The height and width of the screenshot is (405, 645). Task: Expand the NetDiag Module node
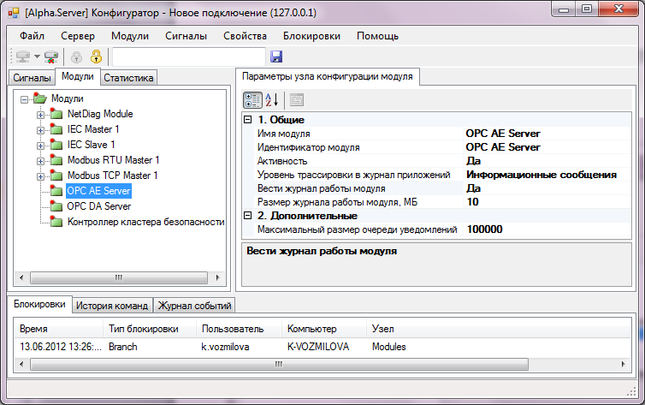pos(40,115)
